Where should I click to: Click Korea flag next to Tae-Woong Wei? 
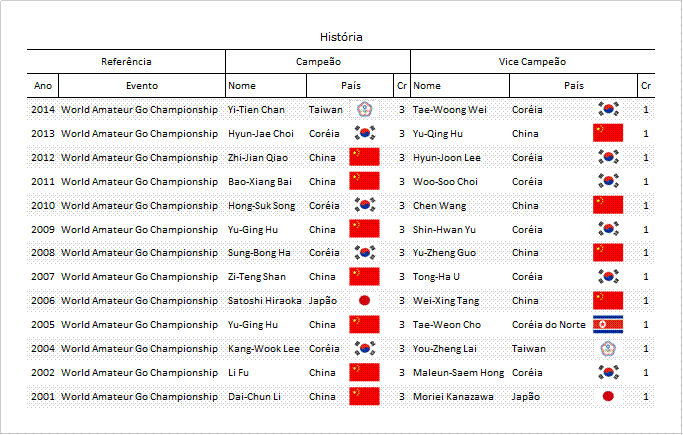(608, 109)
